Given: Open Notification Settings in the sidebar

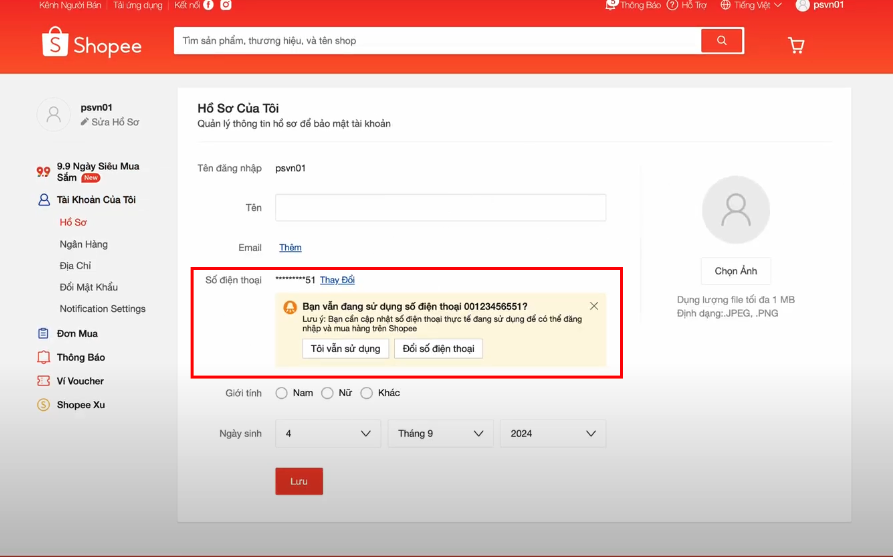Looking at the screenshot, I should point(103,309).
